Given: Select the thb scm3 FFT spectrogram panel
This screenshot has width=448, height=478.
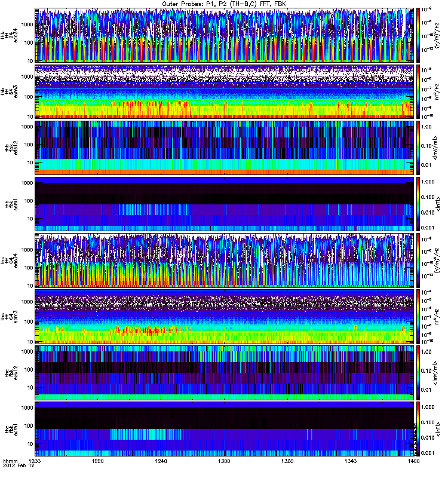Looking at the screenshot, I should (x=224, y=91).
